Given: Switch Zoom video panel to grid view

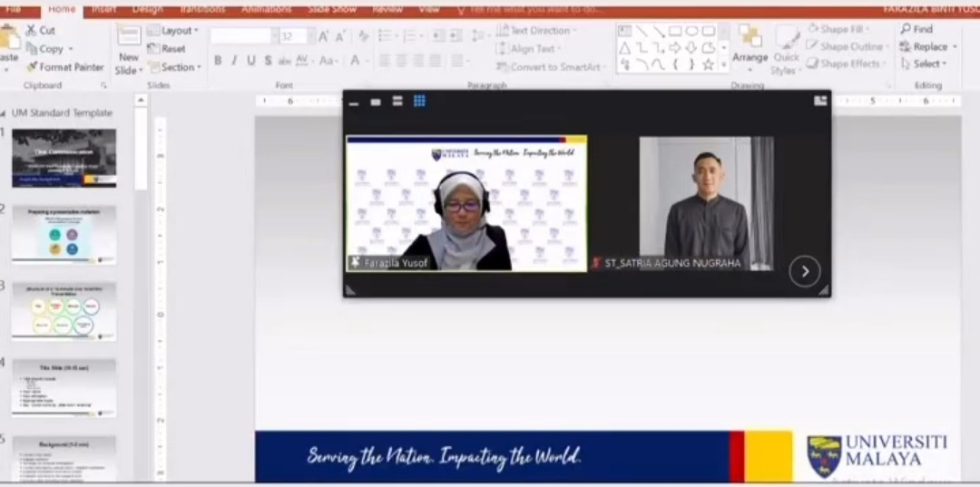Looking at the screenshot, I should 419,102.
